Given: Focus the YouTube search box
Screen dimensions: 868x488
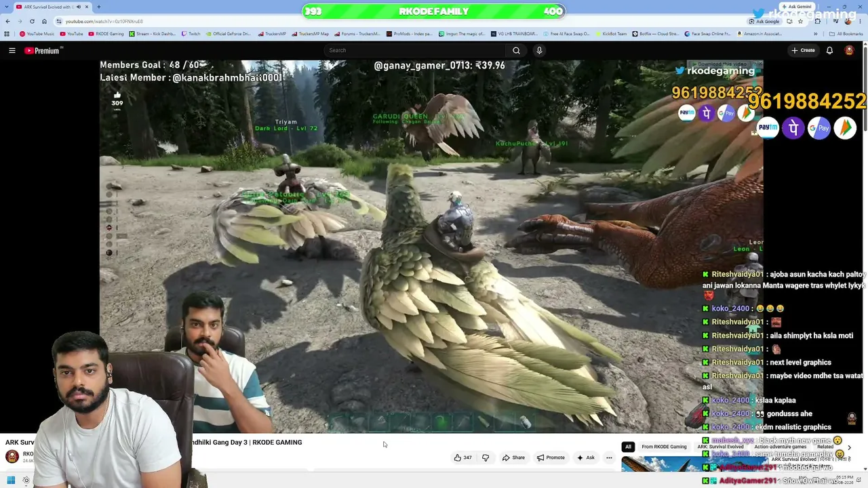Looking at the screenshot, I should (x=414, y=50).
